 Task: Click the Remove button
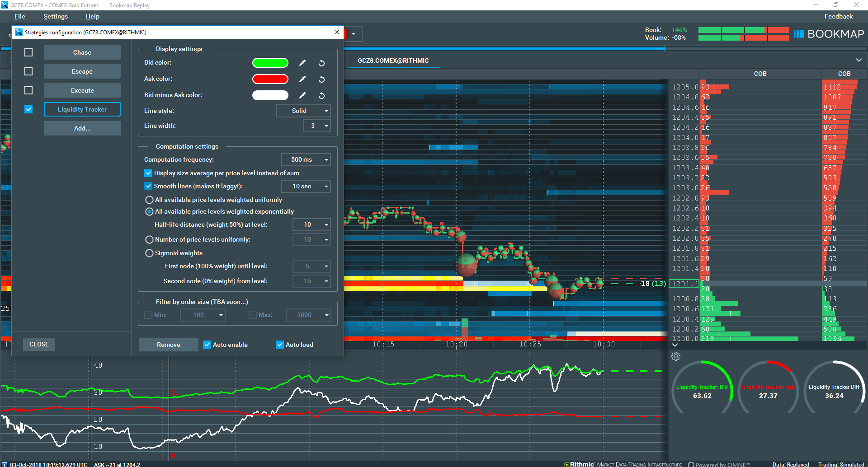(168, 345)
